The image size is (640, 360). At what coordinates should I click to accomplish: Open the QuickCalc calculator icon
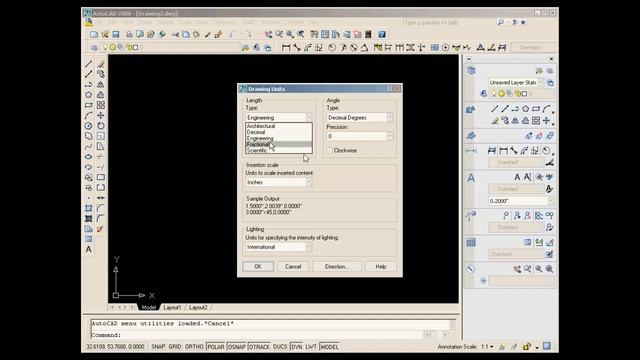point(368,34)
